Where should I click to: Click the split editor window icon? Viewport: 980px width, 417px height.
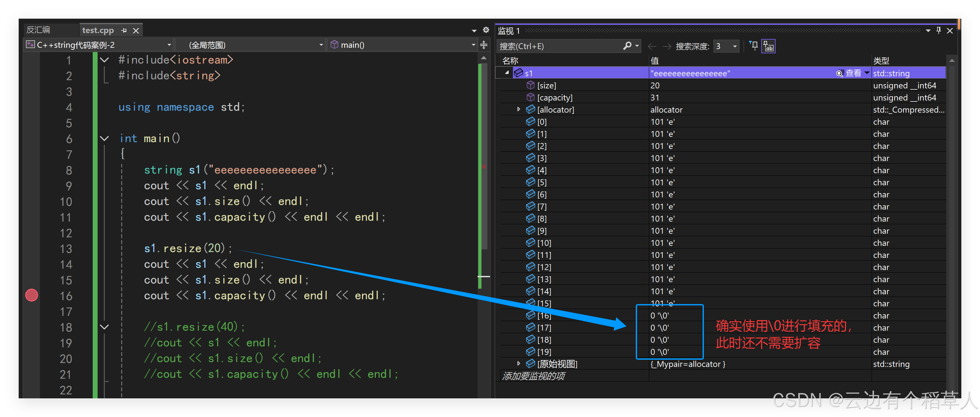point(483,45)
